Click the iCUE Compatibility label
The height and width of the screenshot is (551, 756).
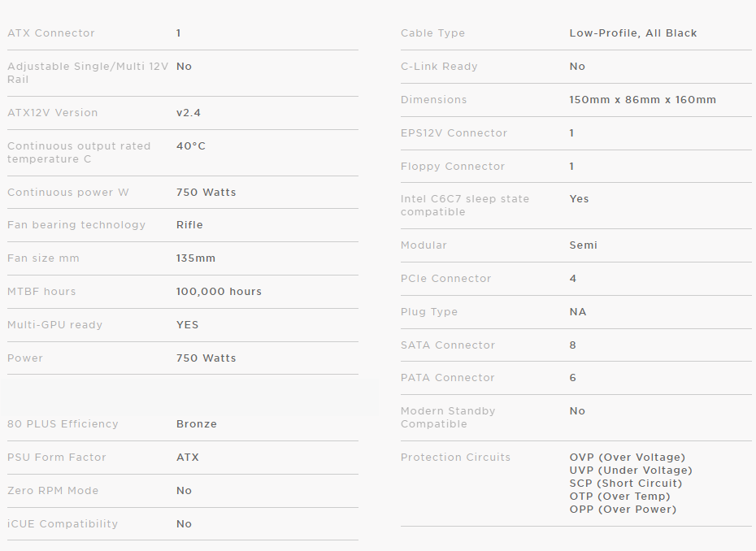(x=63, y=524)
